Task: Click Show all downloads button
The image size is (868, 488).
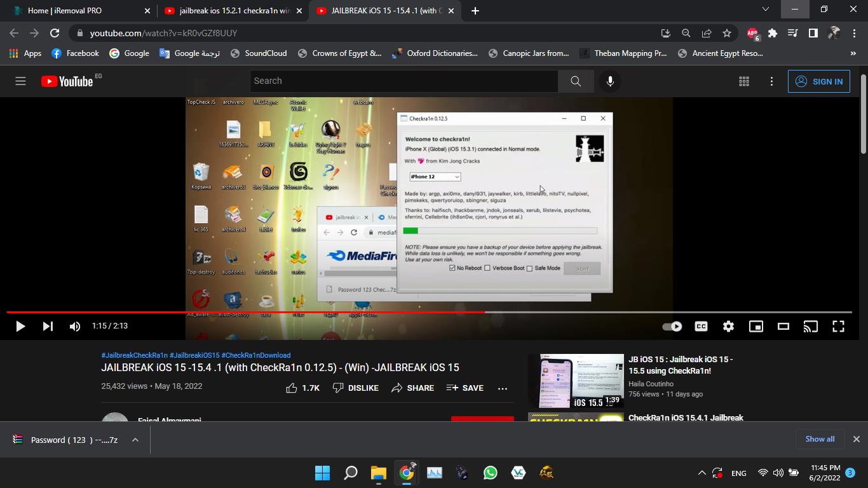Action: point(820,439)
